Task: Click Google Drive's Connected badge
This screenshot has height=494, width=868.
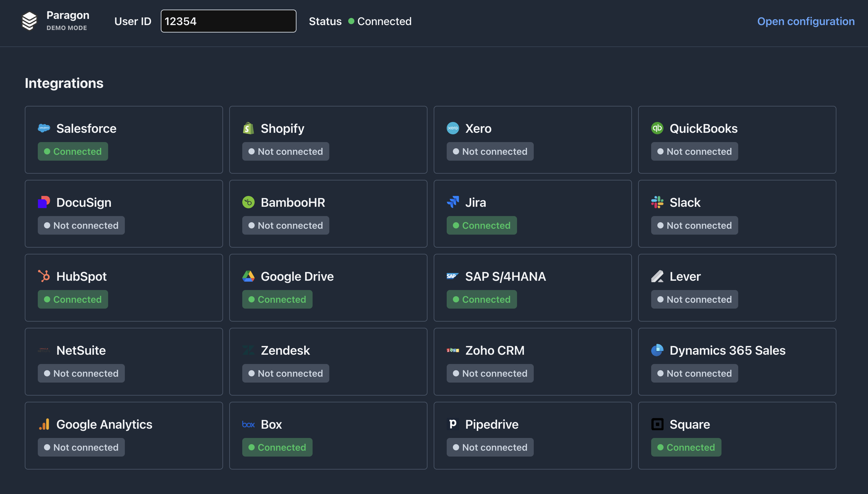Action: 277,299
